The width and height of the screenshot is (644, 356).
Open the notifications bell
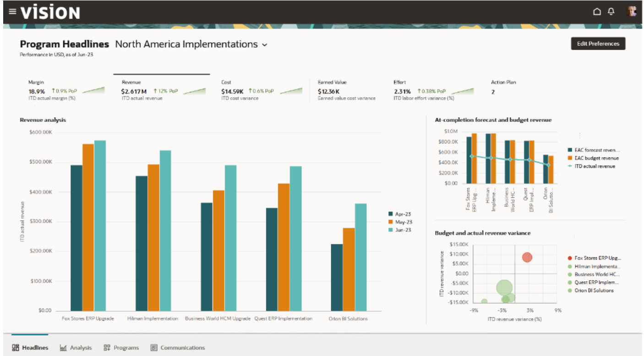(x=611, y=11)
